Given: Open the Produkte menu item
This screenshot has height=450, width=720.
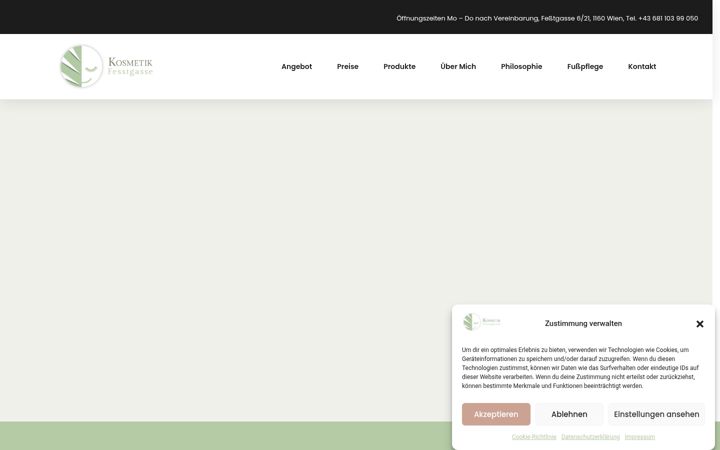Looking at the screenshot, I should click(x=399, y=67).
